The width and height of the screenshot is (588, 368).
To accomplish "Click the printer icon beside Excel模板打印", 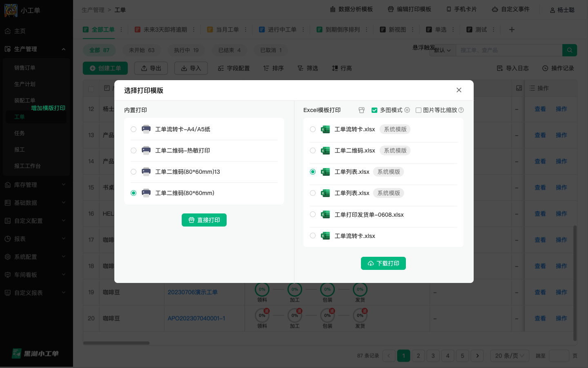I will point(361,110).
